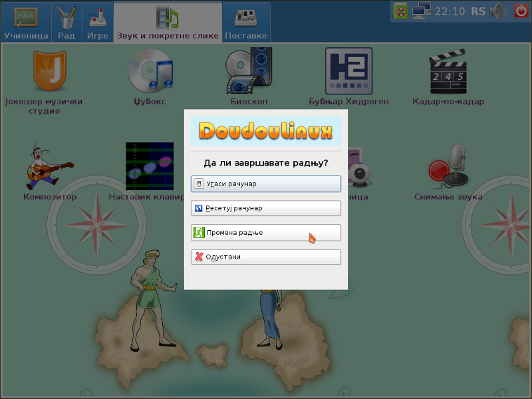Click the Композитор label text
This screenshot has width=532, height=399.
tap(50, 197)
